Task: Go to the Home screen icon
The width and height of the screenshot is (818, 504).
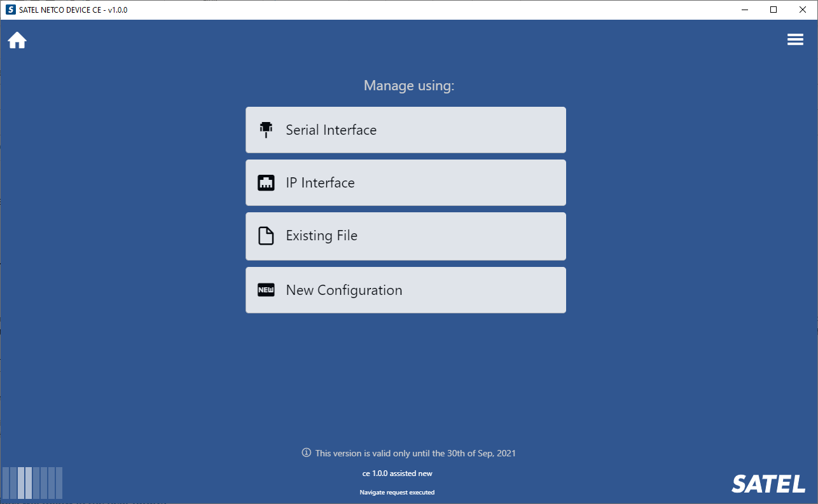Action: (x=17, y=40)
